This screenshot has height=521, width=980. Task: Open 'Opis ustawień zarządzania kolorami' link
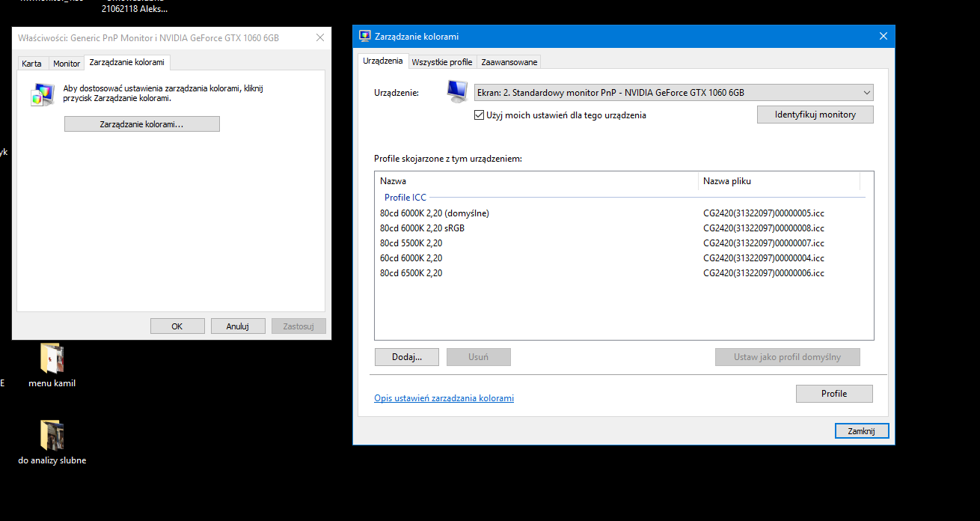point(444,398)
